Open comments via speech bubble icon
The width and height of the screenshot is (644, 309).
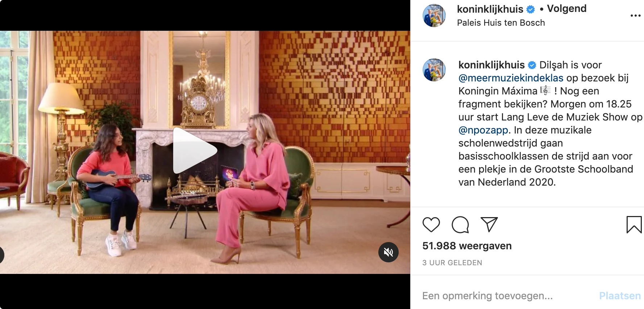[460, 225]
